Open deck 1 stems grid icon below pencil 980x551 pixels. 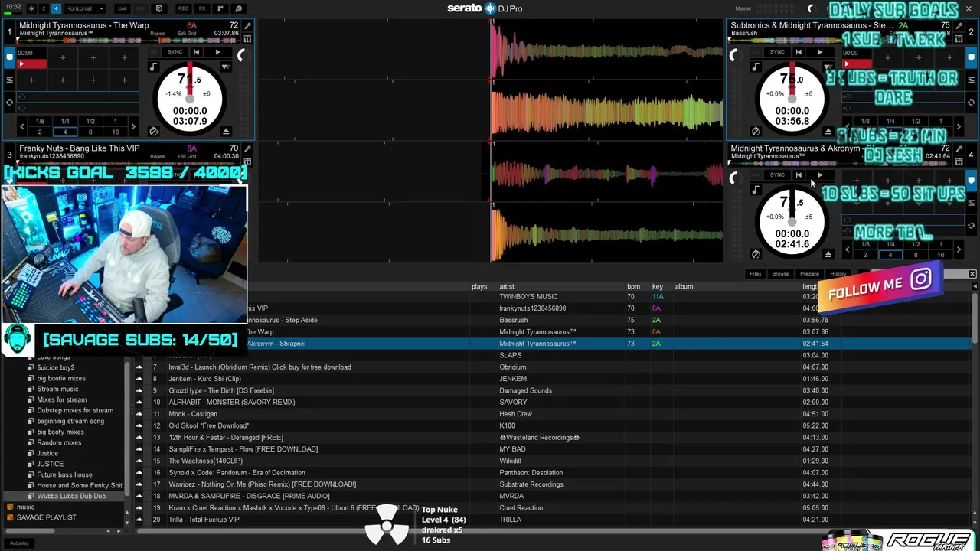pos(247,37)
